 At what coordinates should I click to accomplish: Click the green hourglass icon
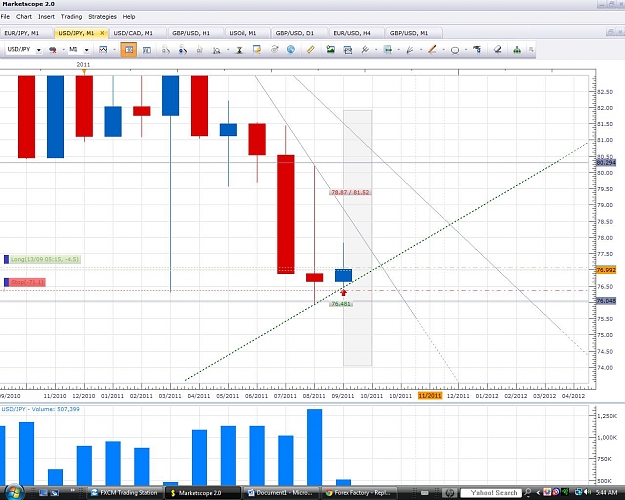pos(240,50)
